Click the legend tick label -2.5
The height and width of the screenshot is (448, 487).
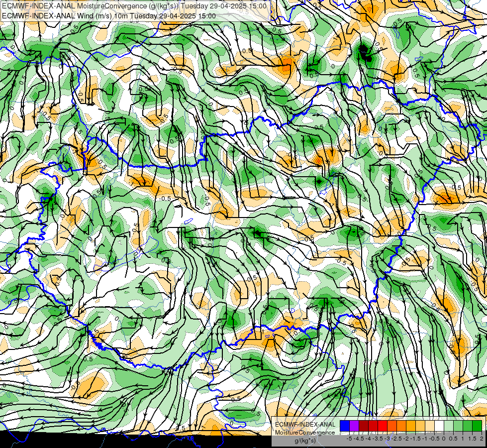pos(396,439)
